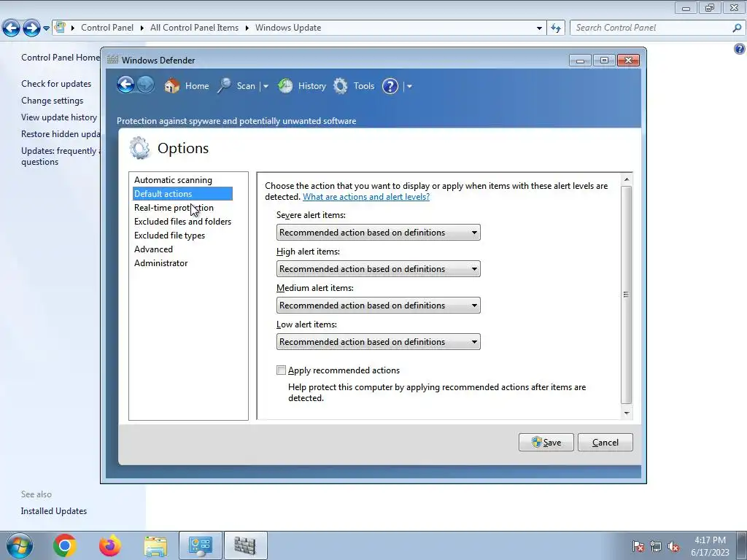Screen dimensions: 747x560
Task: Open Windows Defender help icon
Action: coord(390,86)
